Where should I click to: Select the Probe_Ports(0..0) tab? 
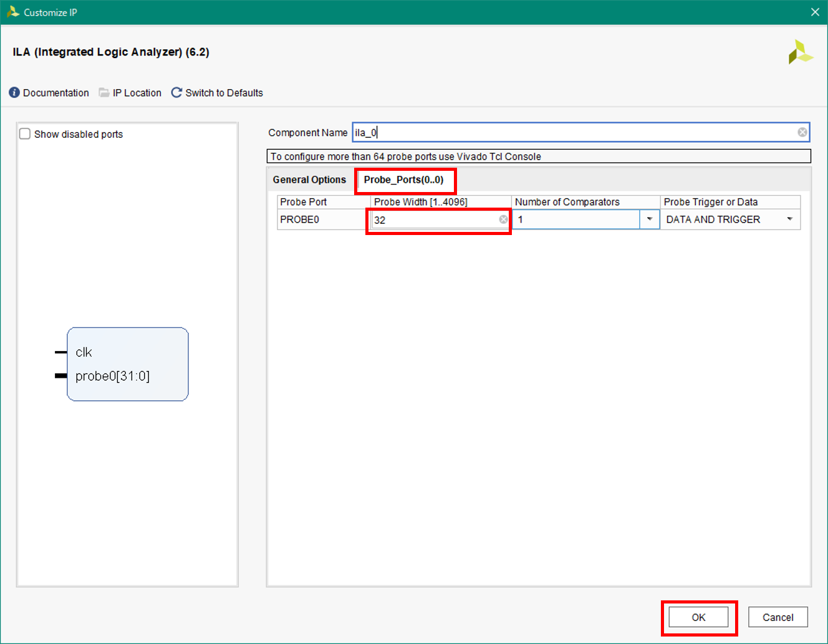point(404,180)
